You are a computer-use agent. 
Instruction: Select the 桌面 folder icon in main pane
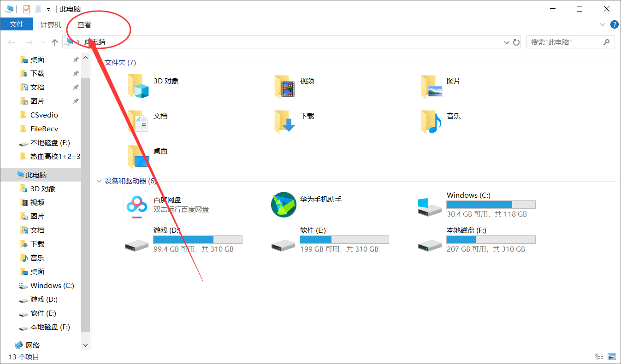[138, 156]
